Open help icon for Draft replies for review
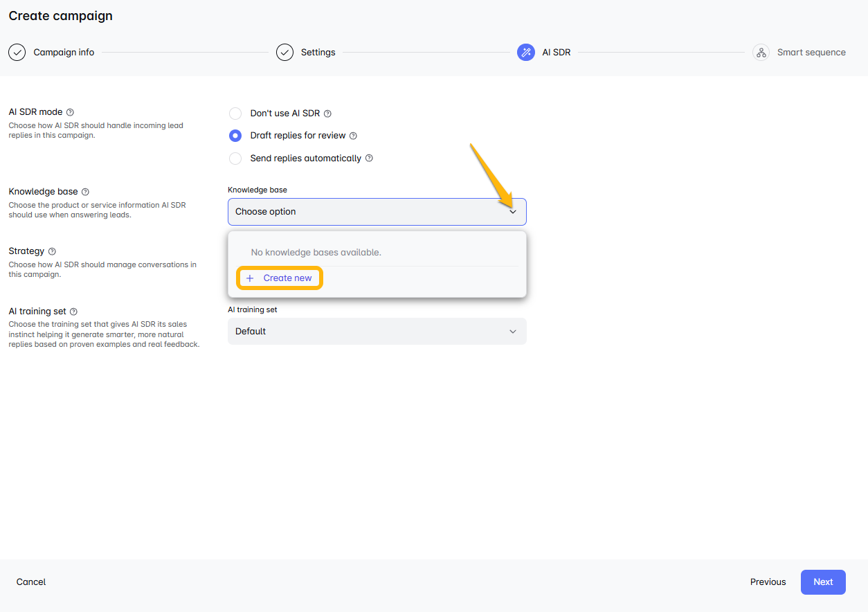The width and height of the screenshot is (868, 612). [x=353, y=136]
